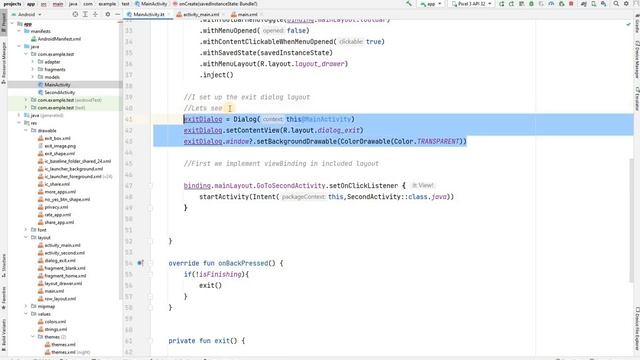Open colors.xml in values folder
This screenshot has height=360, width=640.
tap(52, 322)
